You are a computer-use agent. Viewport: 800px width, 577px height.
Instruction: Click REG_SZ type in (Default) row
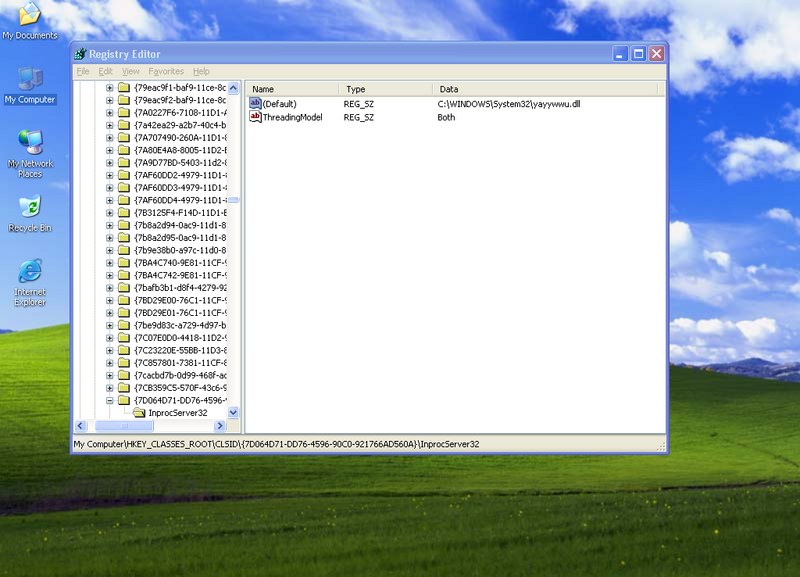[359, 104]
